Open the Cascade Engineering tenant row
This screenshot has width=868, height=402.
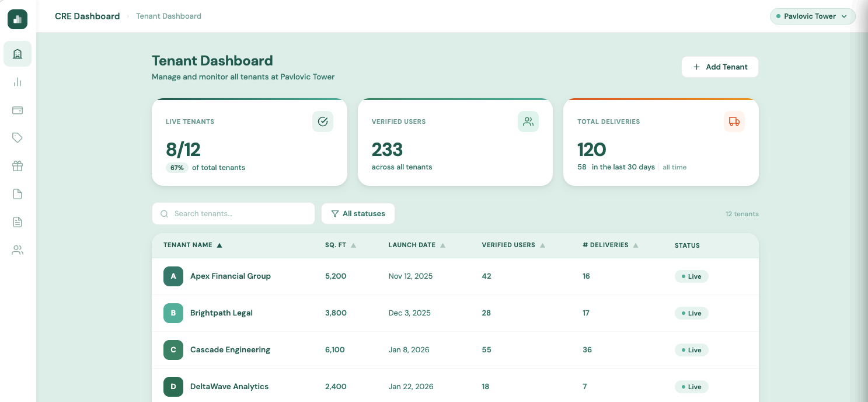(x=455, y=350)
